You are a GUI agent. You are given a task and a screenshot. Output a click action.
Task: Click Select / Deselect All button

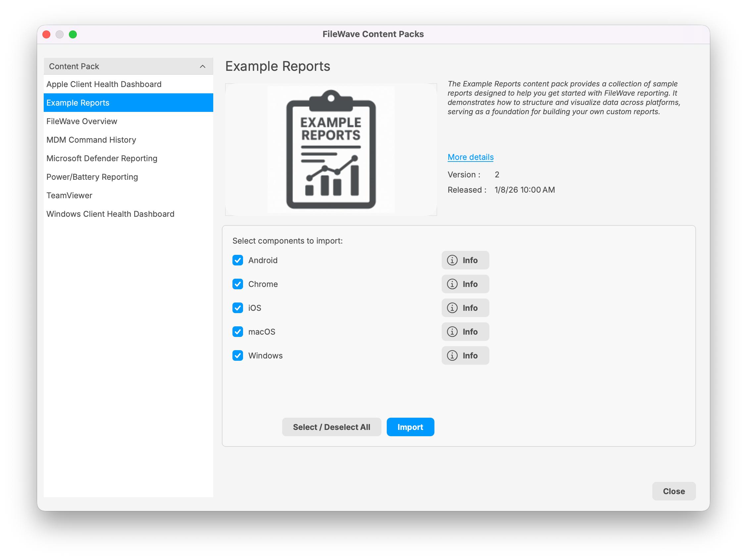click(x=332, y=427)
